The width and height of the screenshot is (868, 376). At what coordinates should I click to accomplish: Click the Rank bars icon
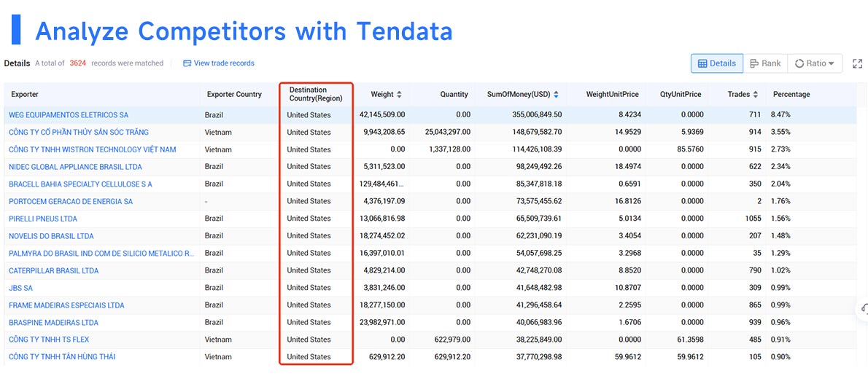point(754,63)
